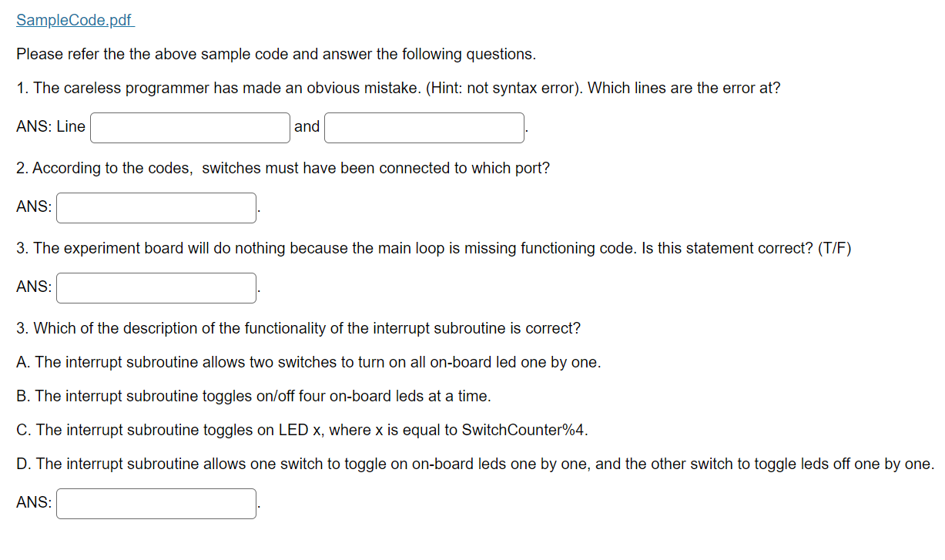Image resolution: width=945 pixels, height=560 pixels.
Task: Select the T/F statement about the main loop
Action: pos(431,248)
